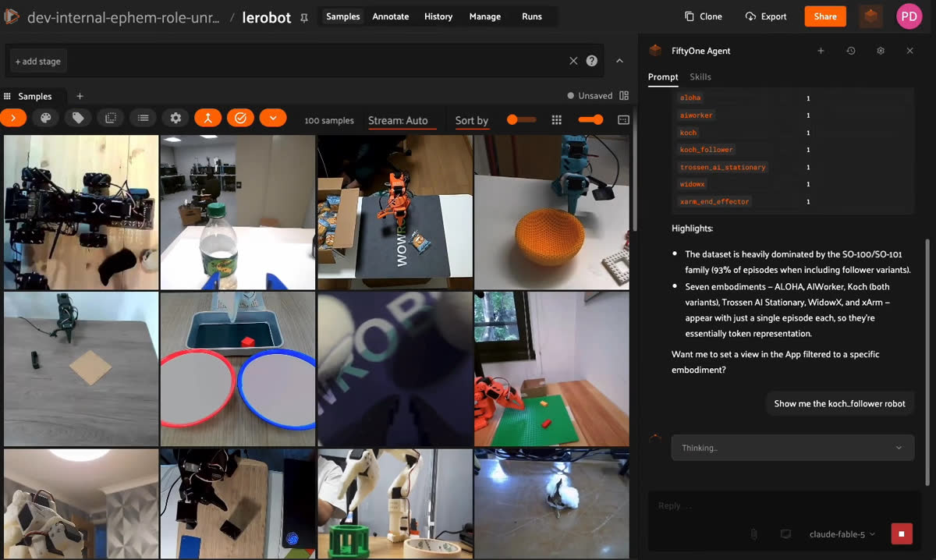The width and height of the screenshot is (936, 560).
Task: Open the Manage tab
Action: click(x=486, y=16)
